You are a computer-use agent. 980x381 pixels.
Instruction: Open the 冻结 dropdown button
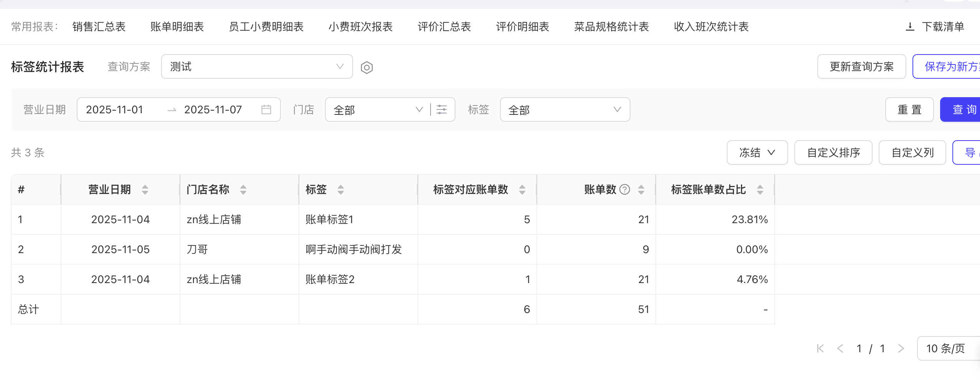[x=757, y=153]
